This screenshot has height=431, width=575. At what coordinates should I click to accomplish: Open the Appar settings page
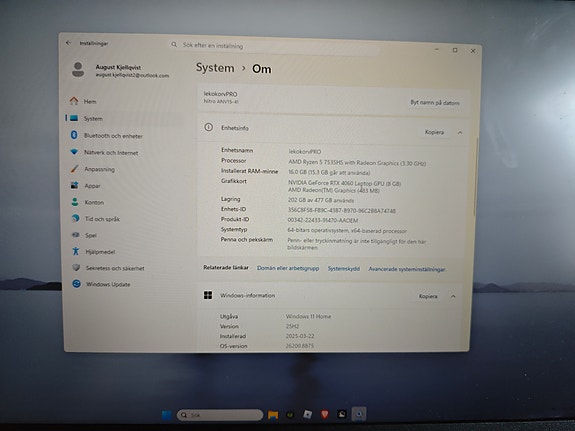85,186
